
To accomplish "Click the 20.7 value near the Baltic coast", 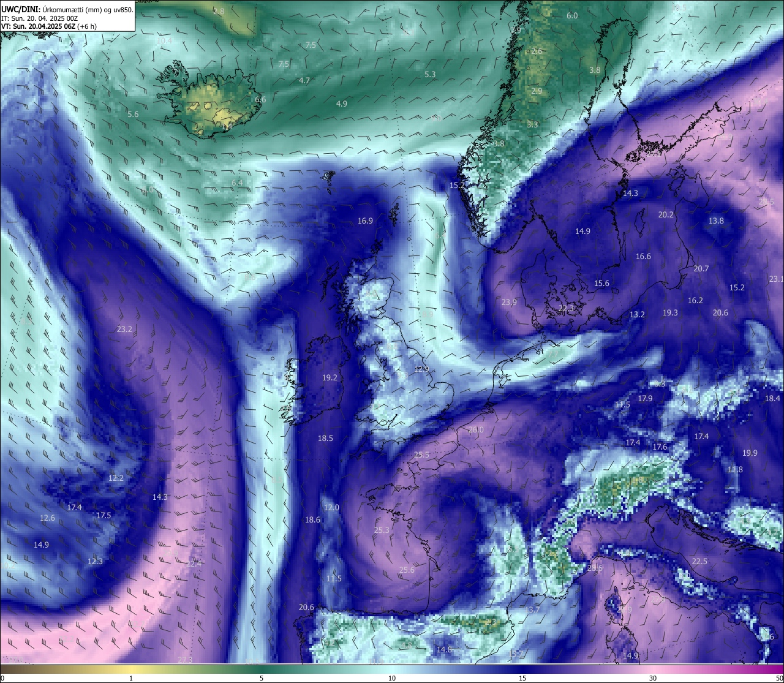I will (701, 268).
